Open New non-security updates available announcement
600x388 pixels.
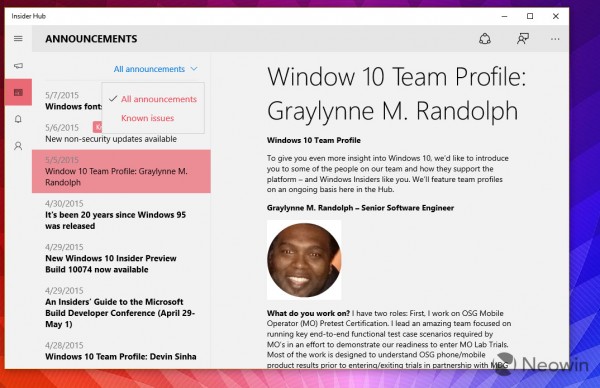click(121, 133)
